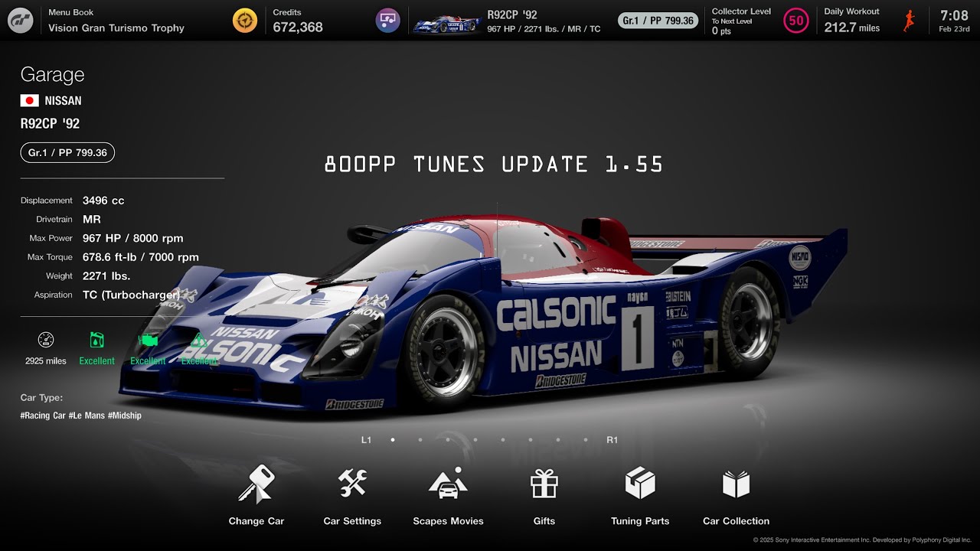The width and height of the screenshot is (980, 551).
Task: Open Tuning Parts box icon
Action: 640,484
